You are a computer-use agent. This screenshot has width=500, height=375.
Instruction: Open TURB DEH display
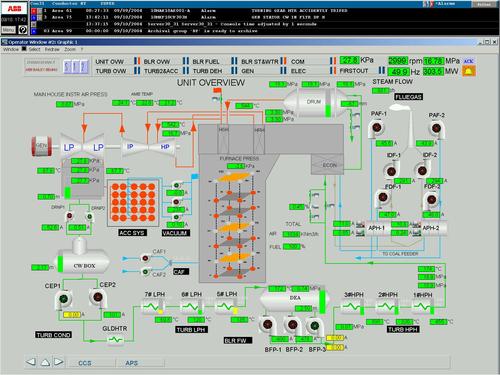(x=207, y=71)
